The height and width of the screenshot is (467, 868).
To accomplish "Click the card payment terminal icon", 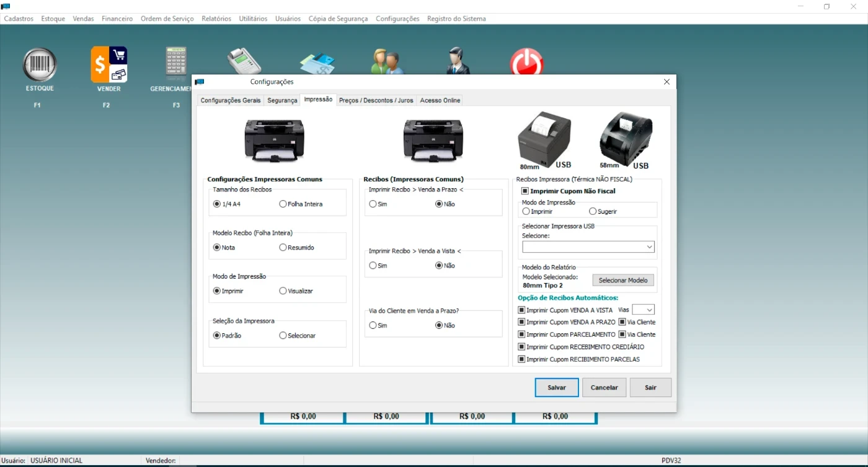I will (244, 61).
